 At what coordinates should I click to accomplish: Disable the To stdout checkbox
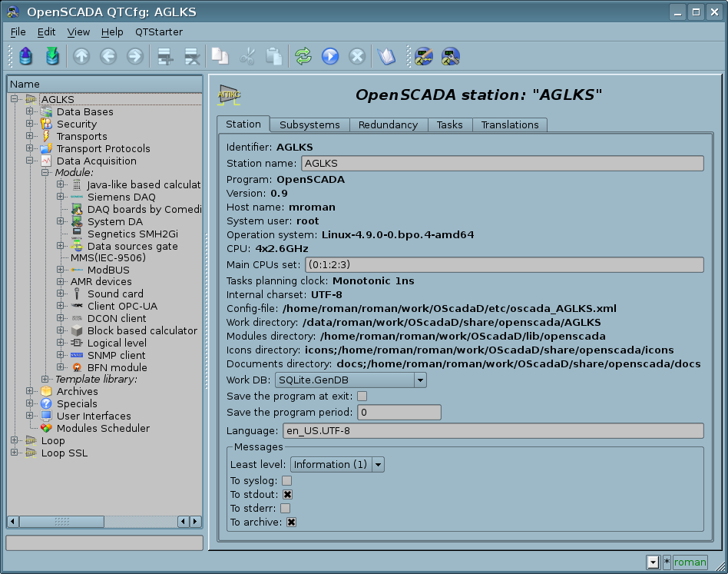click(x=287, y=495)
